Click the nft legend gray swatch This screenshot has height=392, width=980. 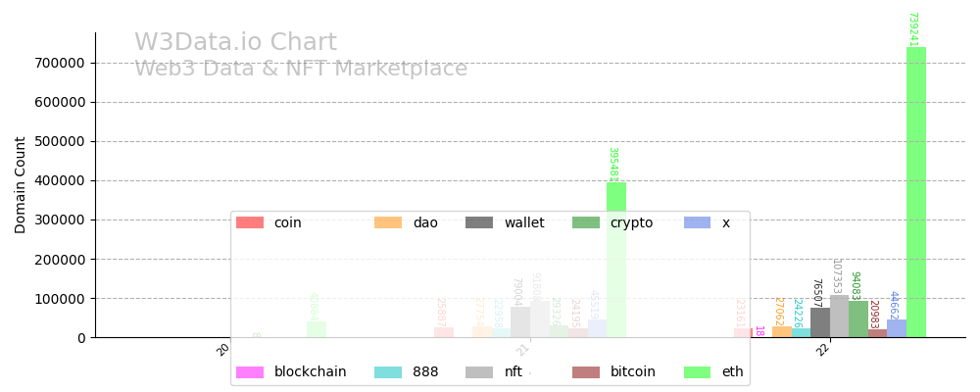click(479, 372)
